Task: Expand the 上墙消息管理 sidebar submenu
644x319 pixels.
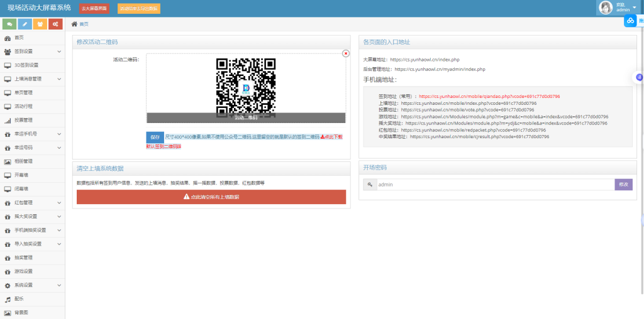Action: coord(33,79)
